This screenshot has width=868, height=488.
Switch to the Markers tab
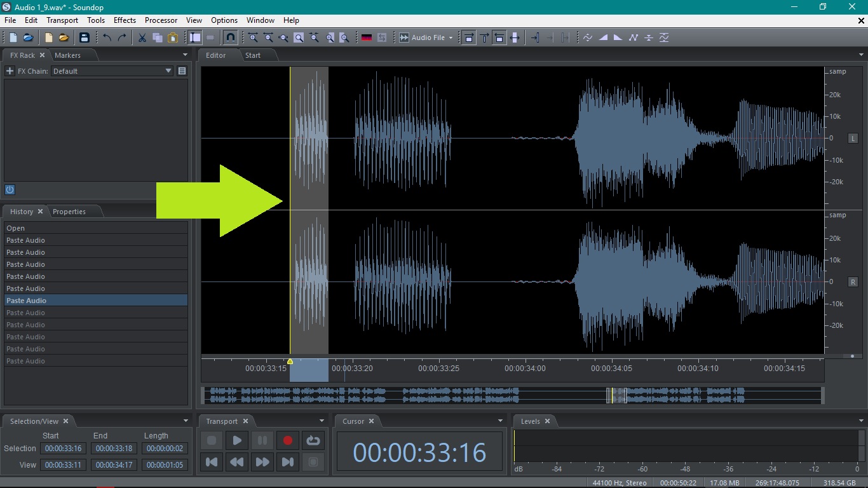point(67,55)
